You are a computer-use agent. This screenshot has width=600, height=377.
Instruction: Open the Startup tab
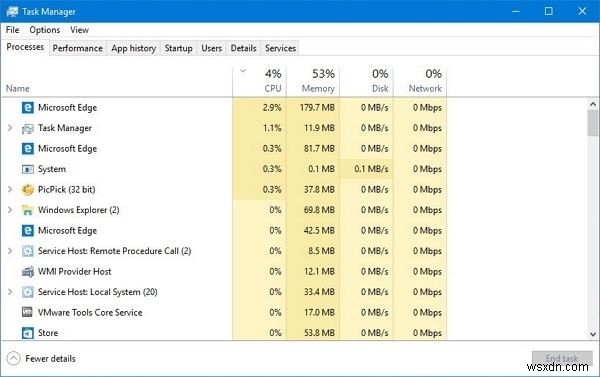[178, 48]
